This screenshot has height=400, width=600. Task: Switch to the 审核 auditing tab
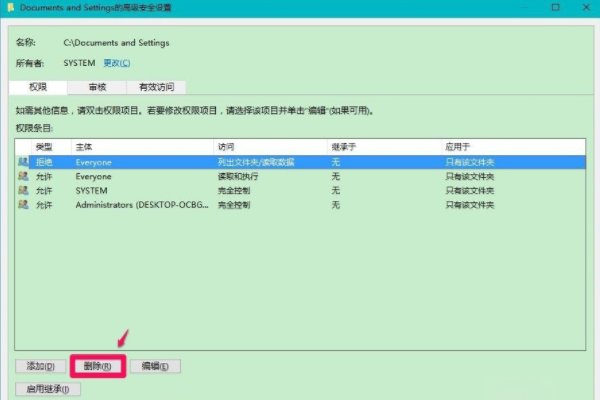97,87
